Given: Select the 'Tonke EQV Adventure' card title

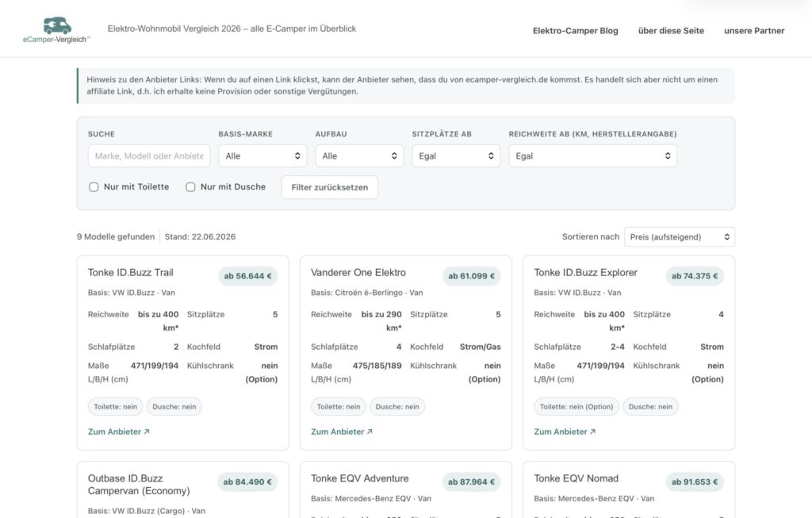Looking at the screenshot, I should [x=360, y=478].
